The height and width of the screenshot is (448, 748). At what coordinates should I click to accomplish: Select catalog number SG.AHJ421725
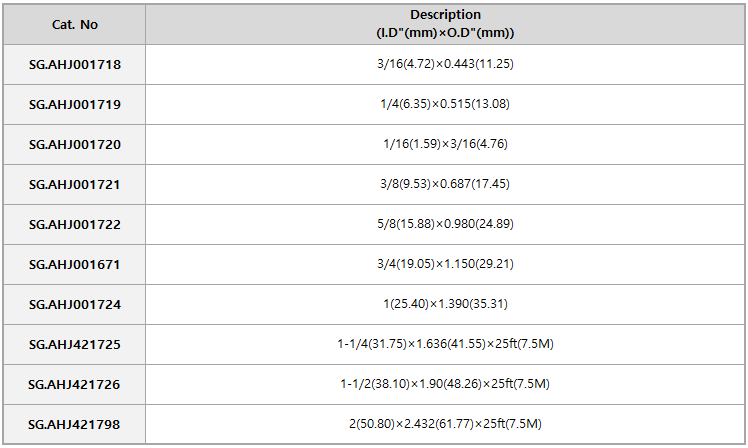tap(75, 345)
